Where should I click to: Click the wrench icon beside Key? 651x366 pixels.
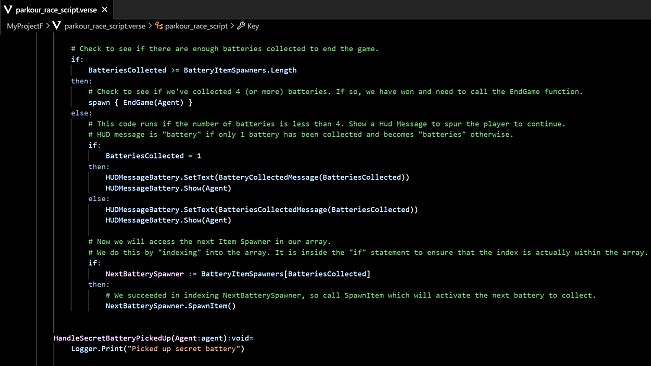pyautogui.click(x=241, y=26)
